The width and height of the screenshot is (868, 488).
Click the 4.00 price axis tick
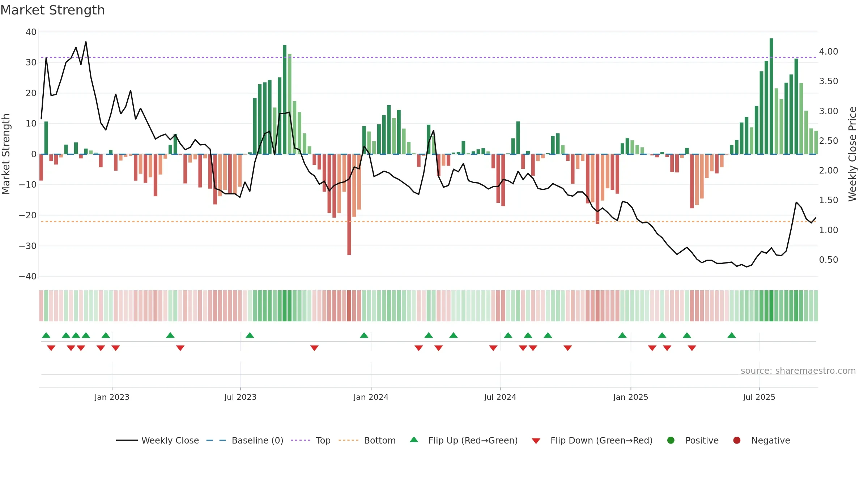point(829,52)
